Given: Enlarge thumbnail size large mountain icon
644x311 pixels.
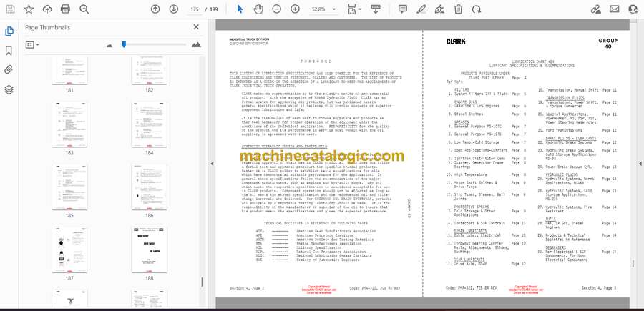Looking at the screenshot, I should [196, 45].
